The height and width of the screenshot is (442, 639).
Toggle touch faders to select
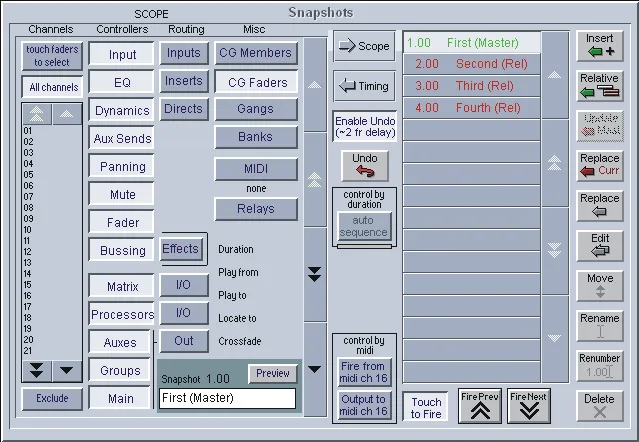coord(52,56)
